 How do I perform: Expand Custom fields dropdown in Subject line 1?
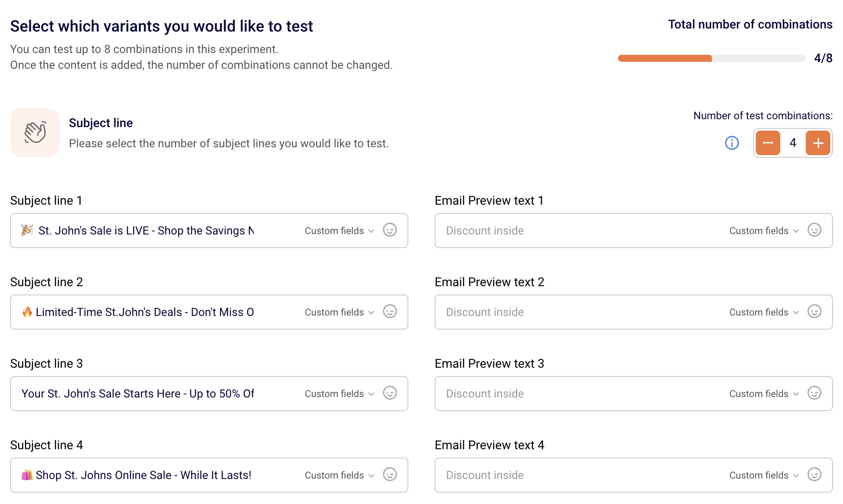(x=339, y=231)
